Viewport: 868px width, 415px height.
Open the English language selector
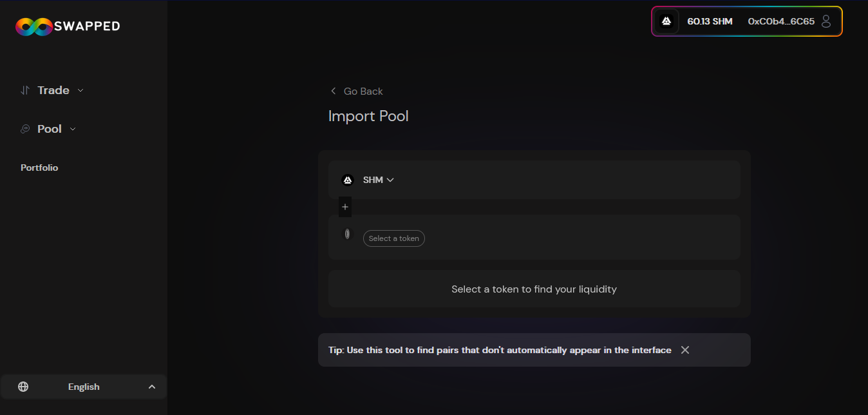click(84, 387)
